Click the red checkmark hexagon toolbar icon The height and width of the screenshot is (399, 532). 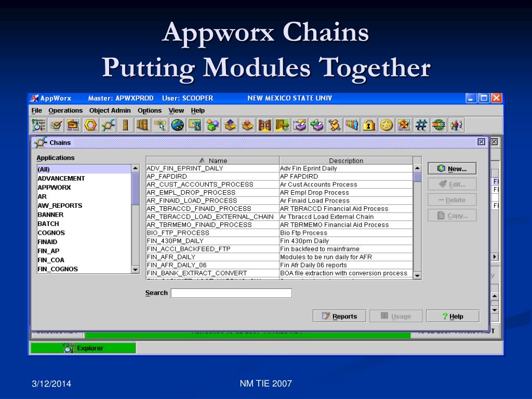click(x=56, y=125)
